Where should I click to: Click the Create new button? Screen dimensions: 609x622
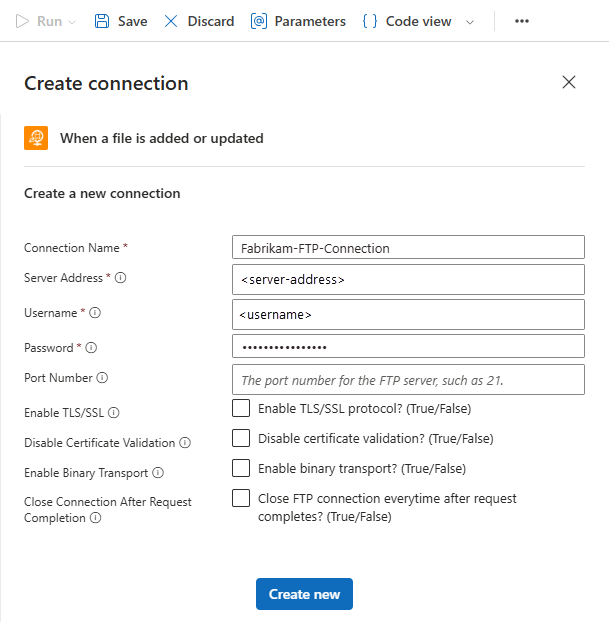coord(304,594)
